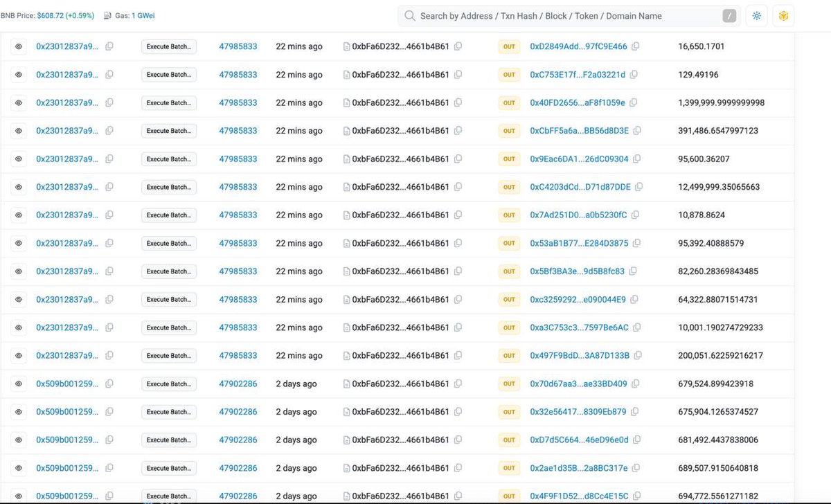Open recipient 0x70d67aa3...ae33BD409 address page
Image resolution: width=831 pixels, height=504 pixels.
point(578,384)
